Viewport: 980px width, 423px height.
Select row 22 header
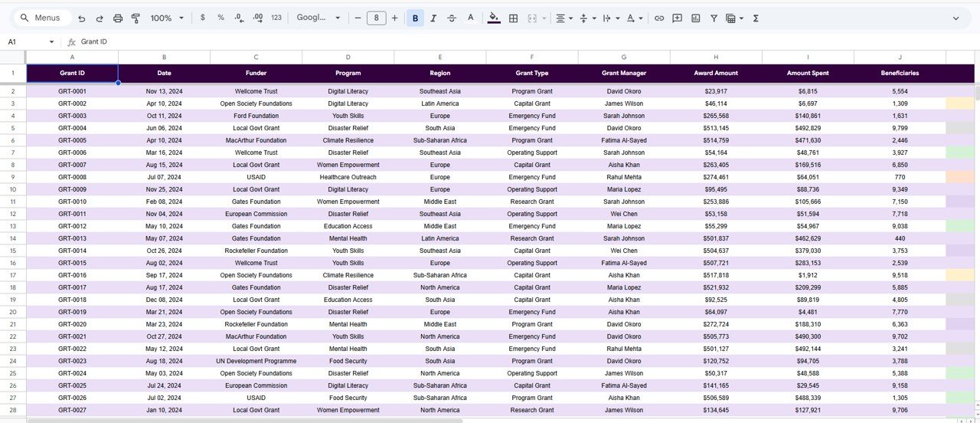[x=13, y=336]
